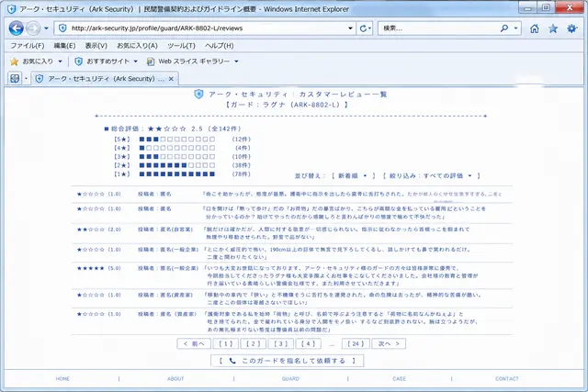The image size is (588, 392).
Task: Open the ヘルプ(H) menu
Action: [x=219, y=46]
